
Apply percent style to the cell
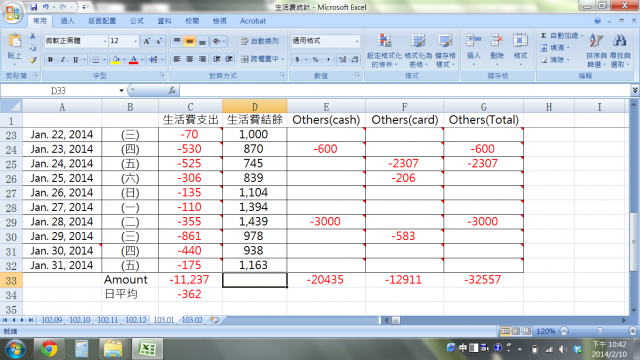[x=316, y=60]
